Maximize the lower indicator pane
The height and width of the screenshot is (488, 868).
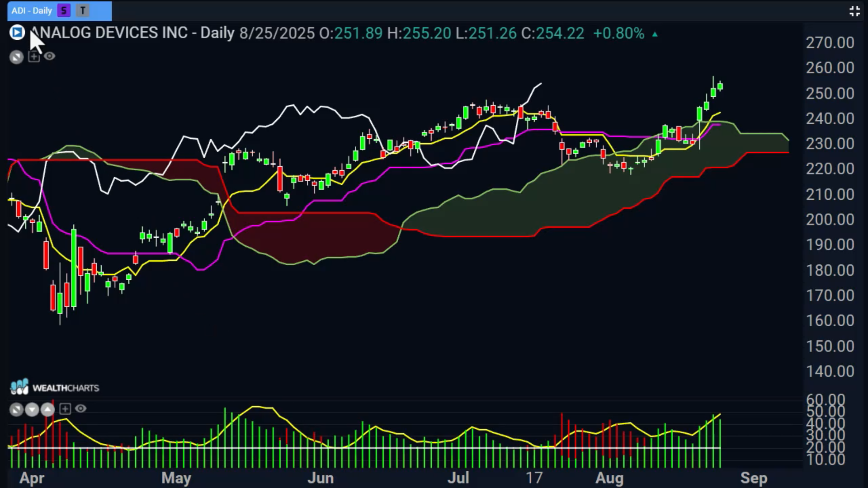coord(16,409)
